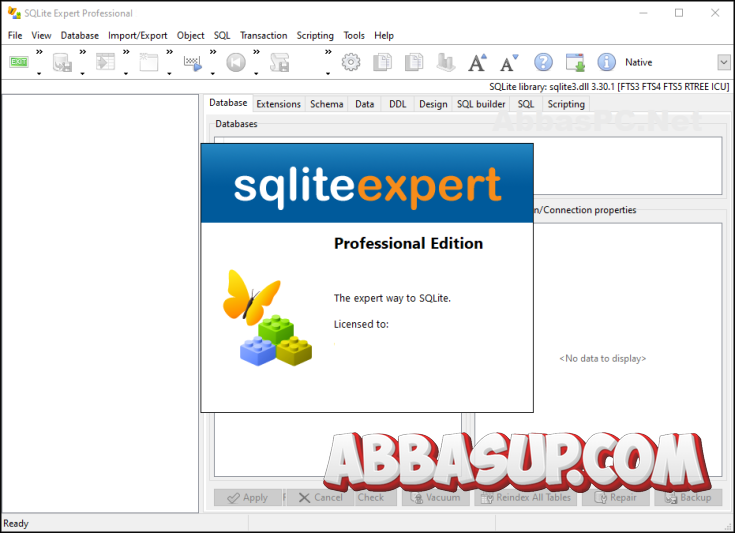
Task: Open the Import/Export menu
Action: click(x=137, y=36)
